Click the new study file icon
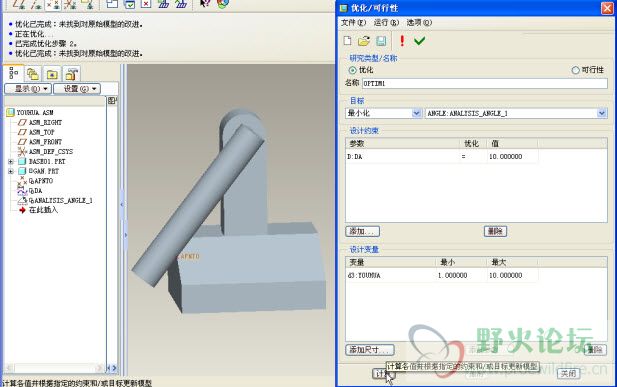Viewport: 617px width, 387px height. (x=347, y=41)
